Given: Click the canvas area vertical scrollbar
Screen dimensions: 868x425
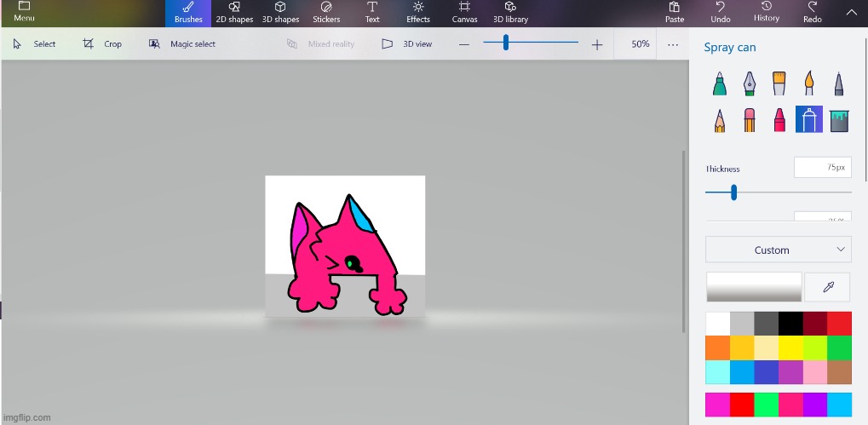Looking at the screenshot, I should coord(684,241).
